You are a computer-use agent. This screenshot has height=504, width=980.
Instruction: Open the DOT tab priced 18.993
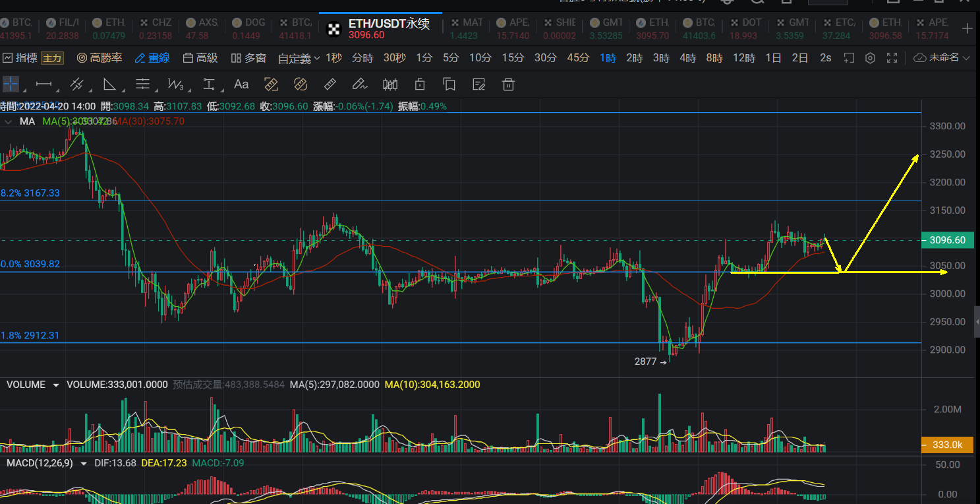tap(745, 28)
